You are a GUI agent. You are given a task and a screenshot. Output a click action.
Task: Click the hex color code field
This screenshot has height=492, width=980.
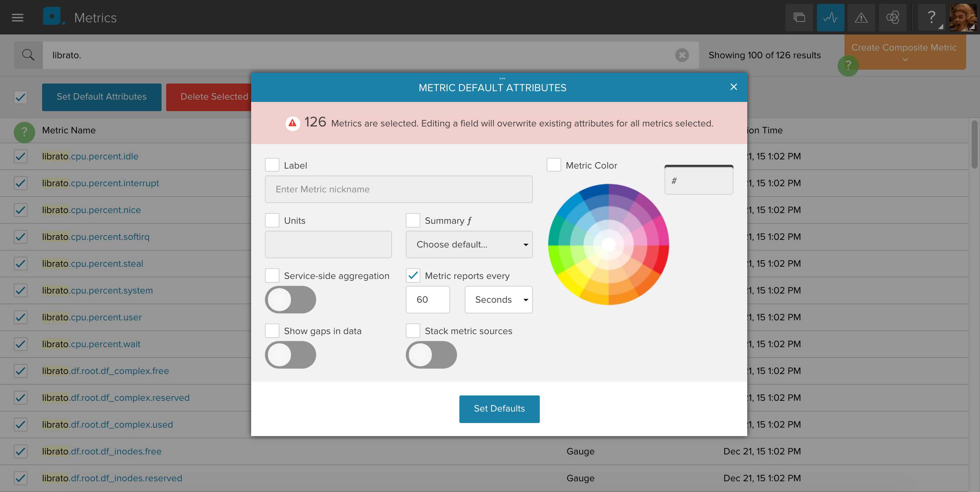click(699, 180)
